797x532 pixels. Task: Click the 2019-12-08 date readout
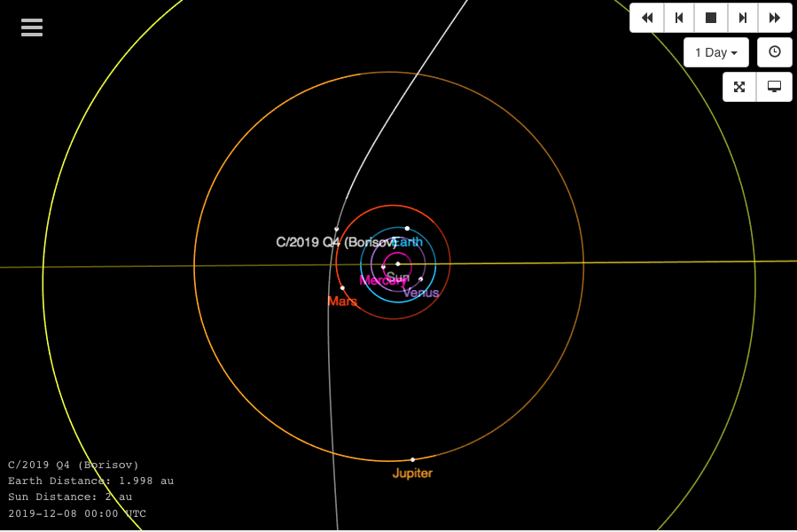click(77, 513)
